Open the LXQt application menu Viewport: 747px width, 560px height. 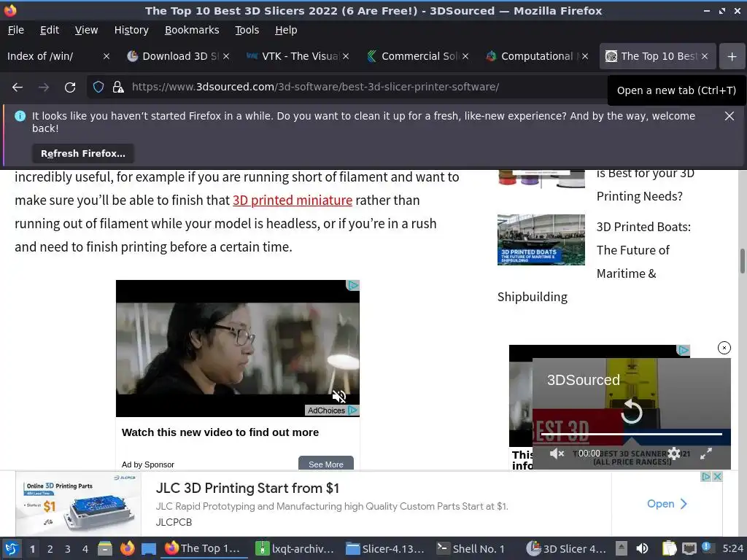12,548
